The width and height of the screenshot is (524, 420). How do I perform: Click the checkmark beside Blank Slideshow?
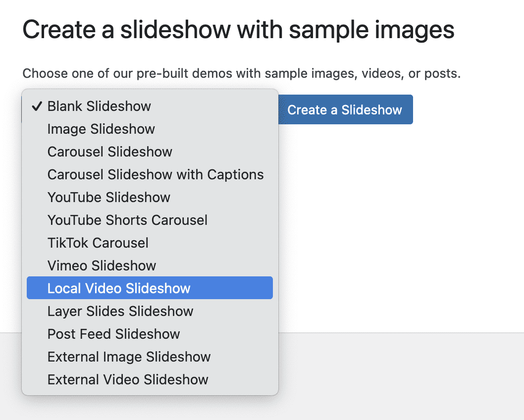(x=37, y=106)
